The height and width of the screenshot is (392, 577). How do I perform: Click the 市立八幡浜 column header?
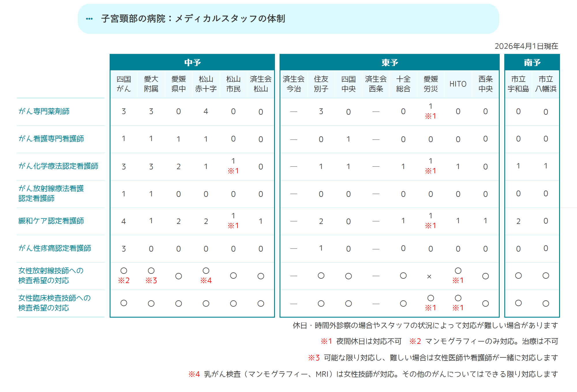coord(546,84)
